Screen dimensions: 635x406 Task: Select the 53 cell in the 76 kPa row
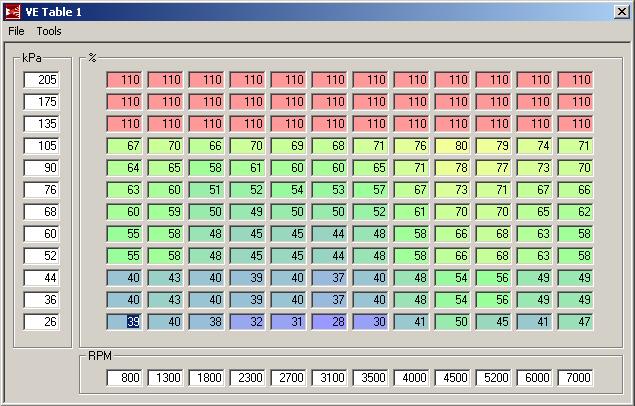pos(329,189)
